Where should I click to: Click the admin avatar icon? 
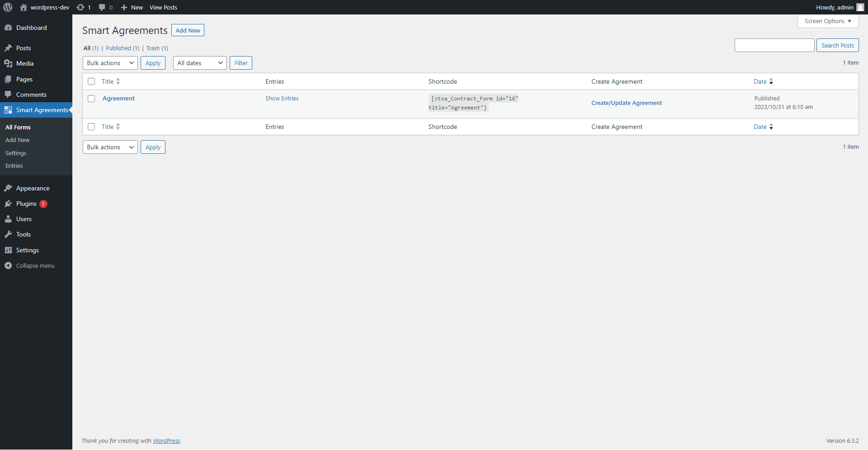pyautogui.click(x=860, y=7)
